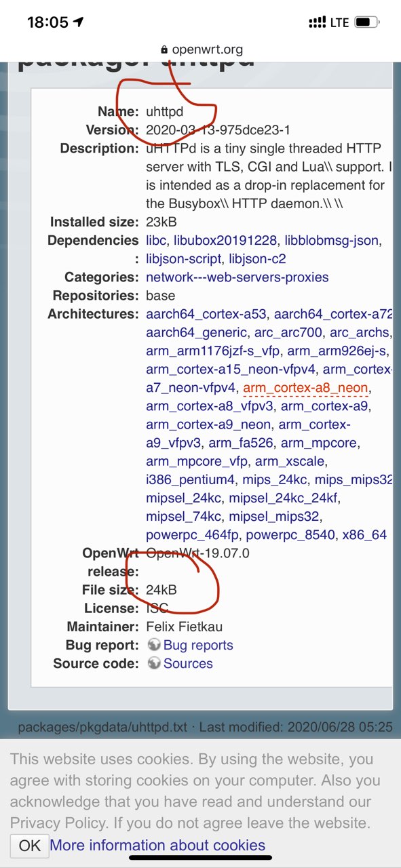Open the libjson-c2 dependency link

pos(257,259)
